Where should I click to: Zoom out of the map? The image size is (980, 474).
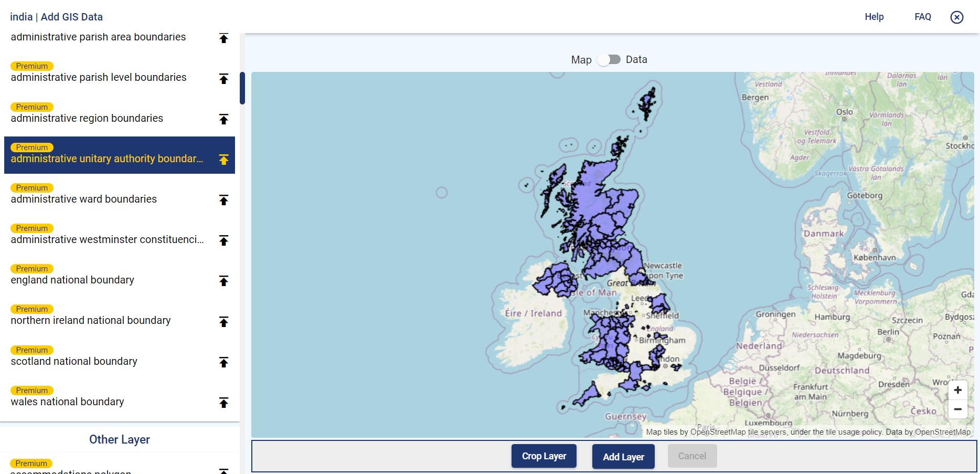tap(957, 409)
